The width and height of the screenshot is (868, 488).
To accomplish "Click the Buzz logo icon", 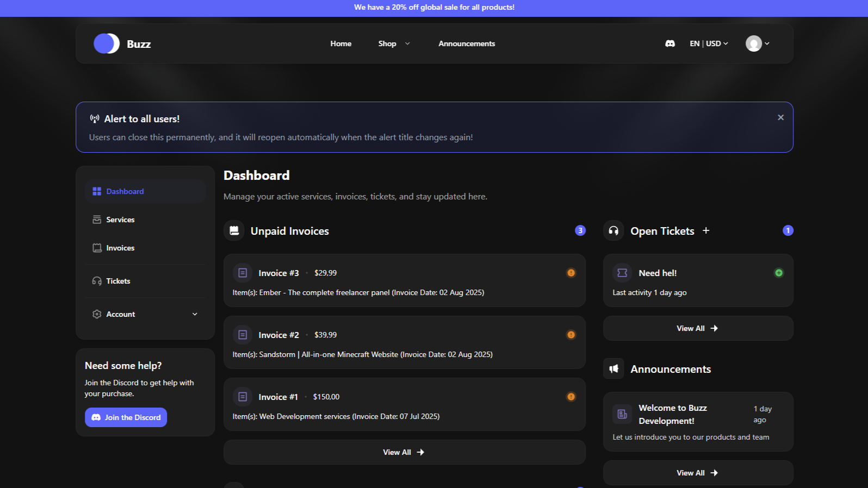I will [x=107, y=43].
